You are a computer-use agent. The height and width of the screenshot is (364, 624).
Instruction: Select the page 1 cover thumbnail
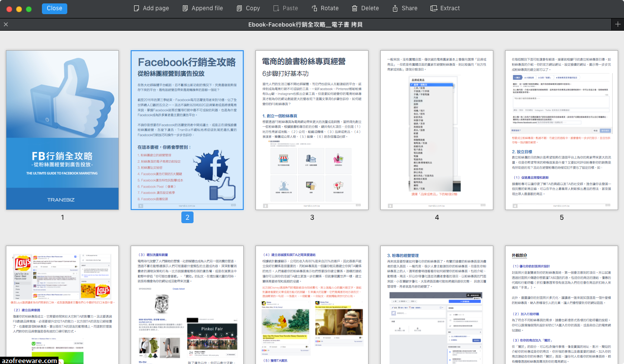[x=62, y=130]
